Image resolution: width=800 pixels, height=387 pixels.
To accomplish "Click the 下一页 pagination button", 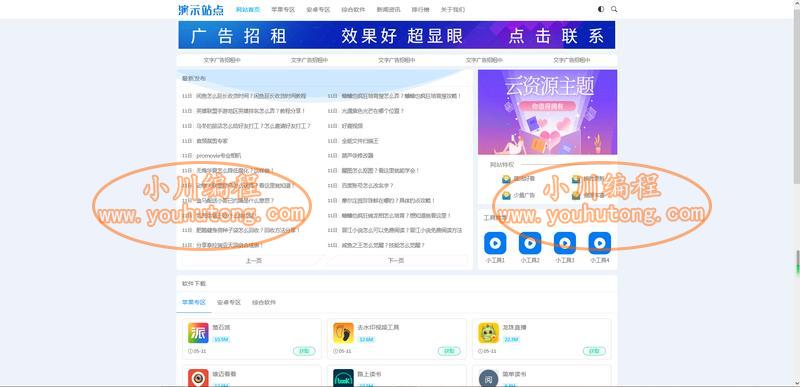I will 396,261.
